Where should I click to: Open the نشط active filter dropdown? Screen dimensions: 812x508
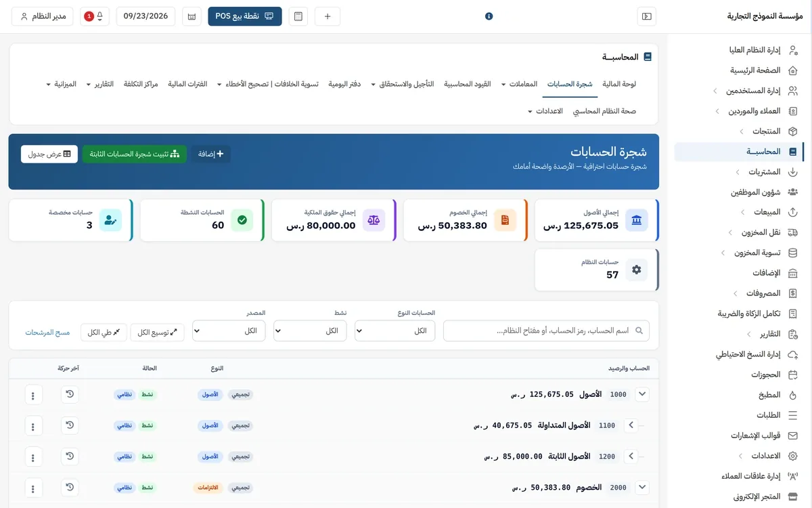tap(310, 331)
